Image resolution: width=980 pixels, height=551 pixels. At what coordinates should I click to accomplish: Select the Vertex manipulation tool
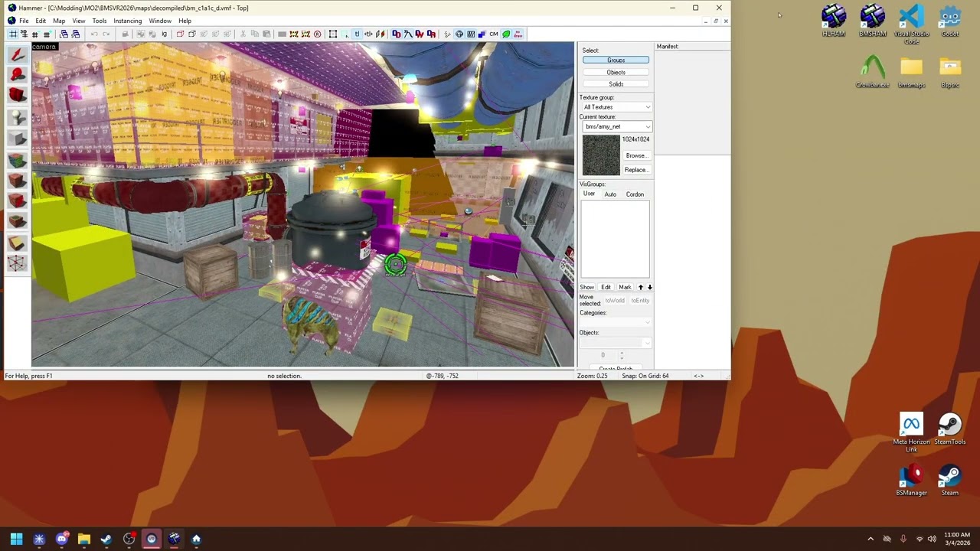pos(17,264)
